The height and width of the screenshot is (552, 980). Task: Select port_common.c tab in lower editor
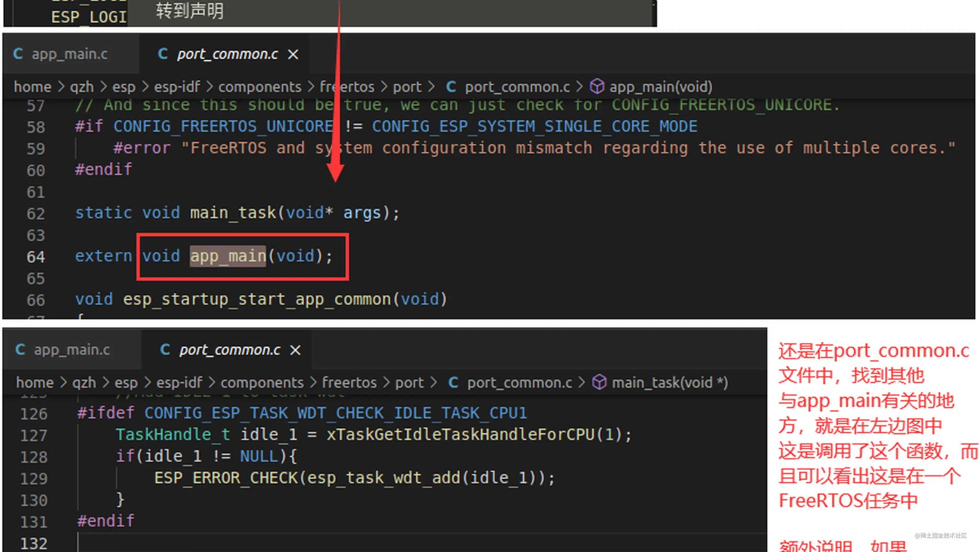pos(227,350)
